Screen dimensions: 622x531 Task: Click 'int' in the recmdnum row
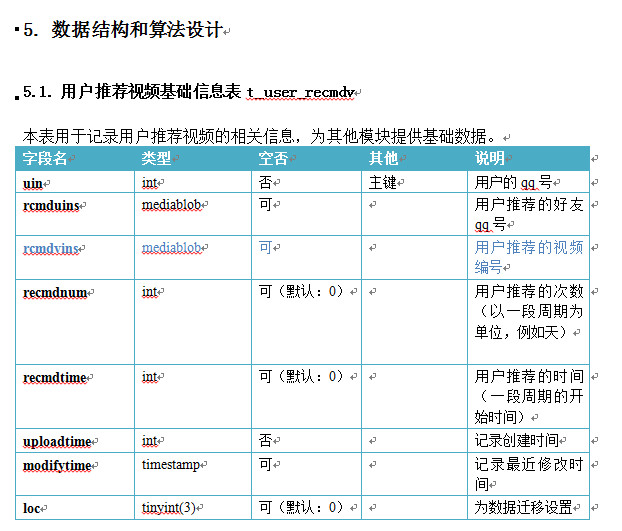coord(150,291)
